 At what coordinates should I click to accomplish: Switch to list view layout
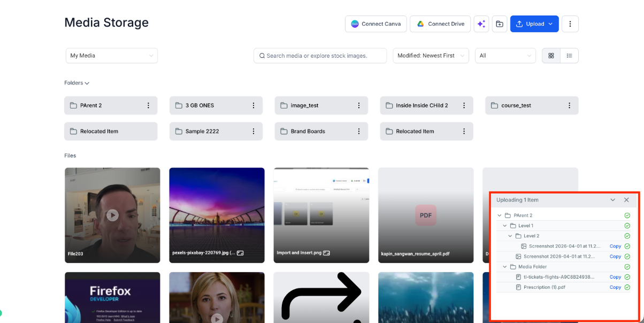570,56
